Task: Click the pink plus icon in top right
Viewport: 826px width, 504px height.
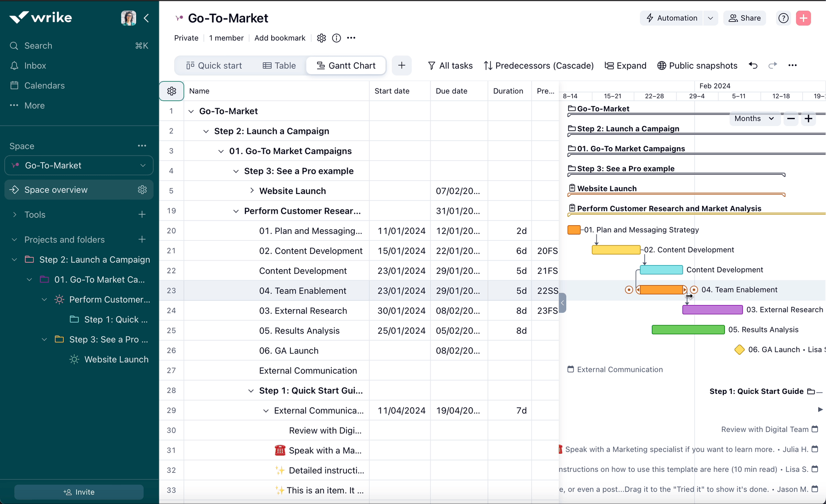Action: pyautogui.click(x=804, y=18)
